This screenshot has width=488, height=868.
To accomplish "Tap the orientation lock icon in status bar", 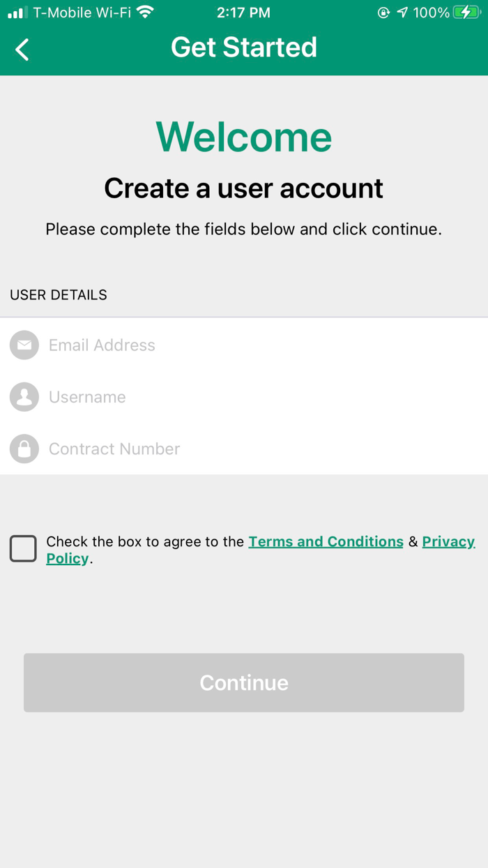I will click(383, 12).
